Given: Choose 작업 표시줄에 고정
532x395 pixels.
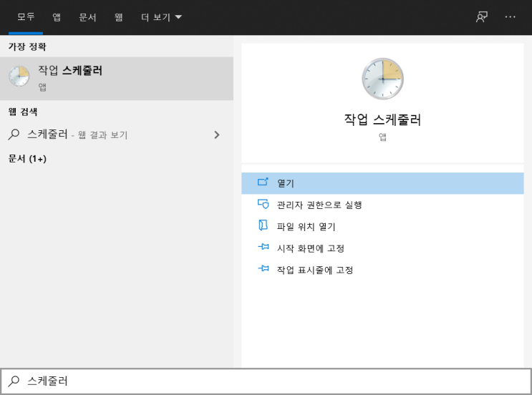Looking at the screenshot, I should (x=382, y=270).
